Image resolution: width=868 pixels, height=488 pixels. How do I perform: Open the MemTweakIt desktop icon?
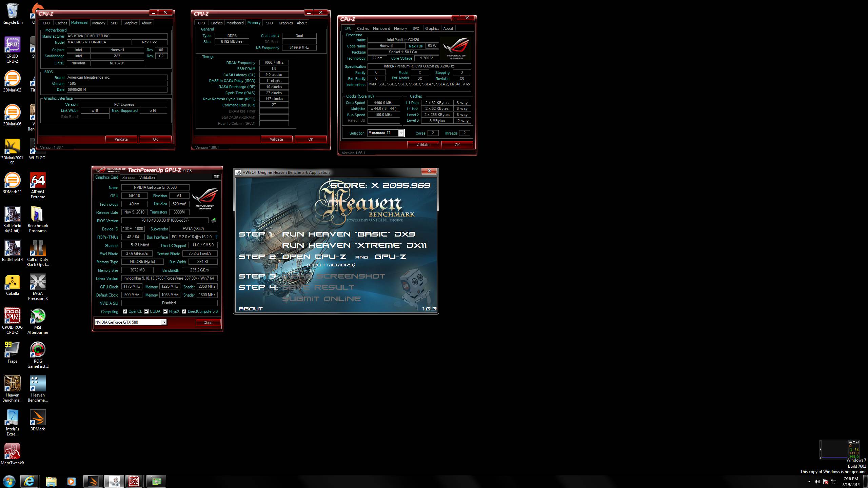(x=12, y=454)
